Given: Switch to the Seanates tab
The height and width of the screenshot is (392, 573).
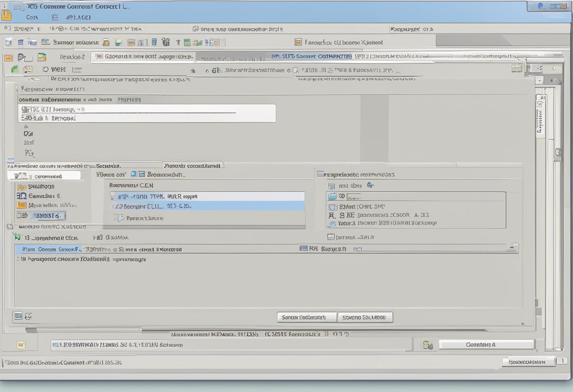Looking at the screenshot, I should pos(108,166).
